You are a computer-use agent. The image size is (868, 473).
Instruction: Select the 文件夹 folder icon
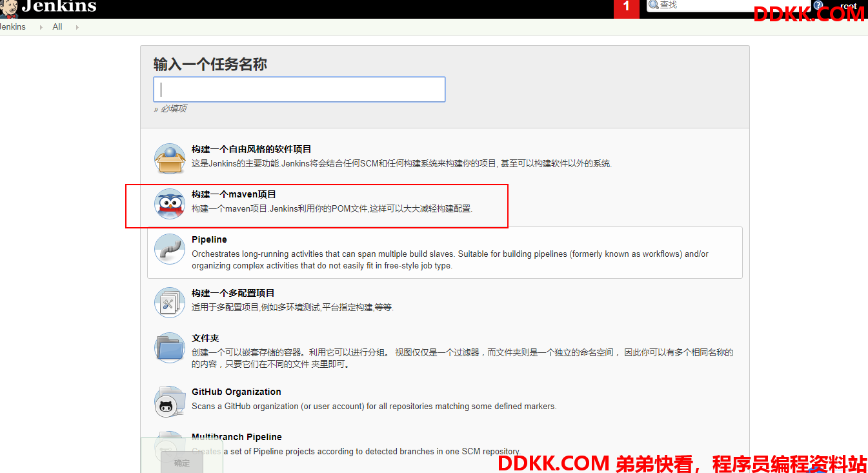coord(170,348)
